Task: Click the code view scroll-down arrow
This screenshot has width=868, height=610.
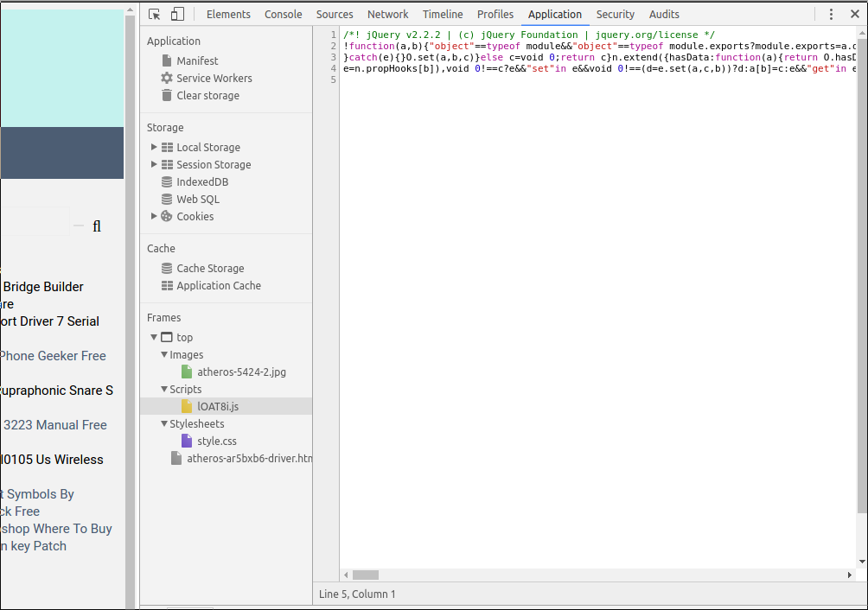Action: tap(862, 562)
